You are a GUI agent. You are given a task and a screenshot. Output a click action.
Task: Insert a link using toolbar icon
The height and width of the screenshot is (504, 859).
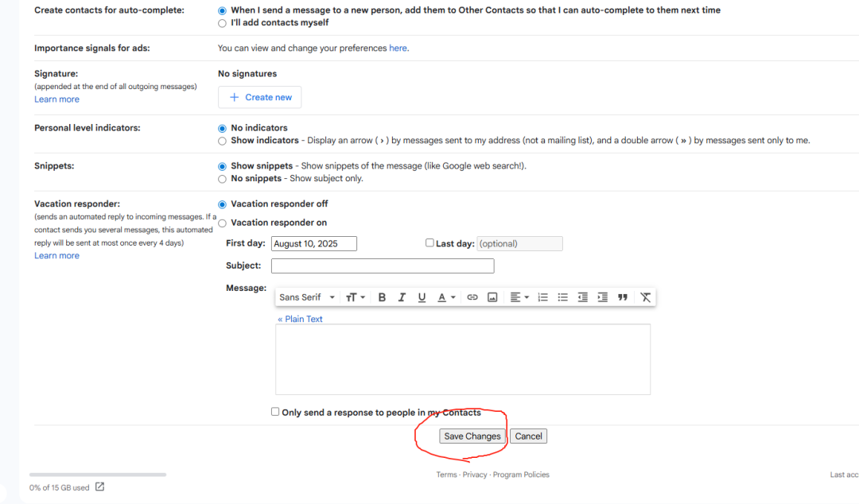tap(472, 297)
